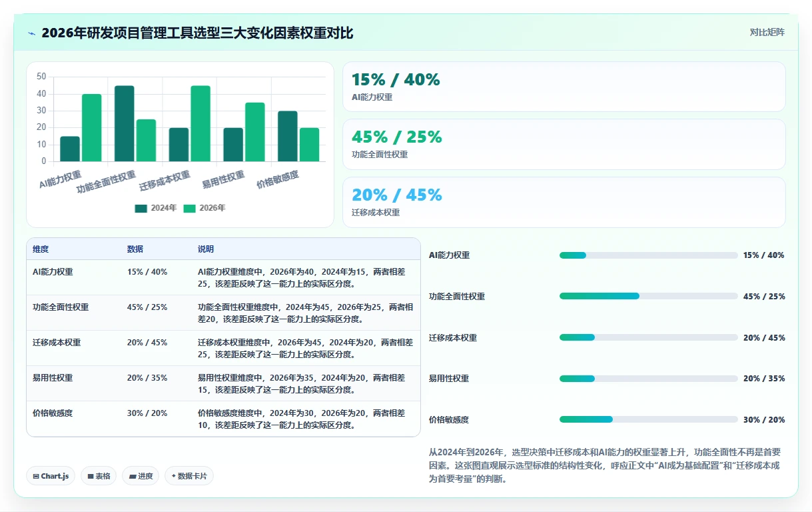Click the 45% / 25% data card
Screen dimensions: 812x512
pos(564,144)
